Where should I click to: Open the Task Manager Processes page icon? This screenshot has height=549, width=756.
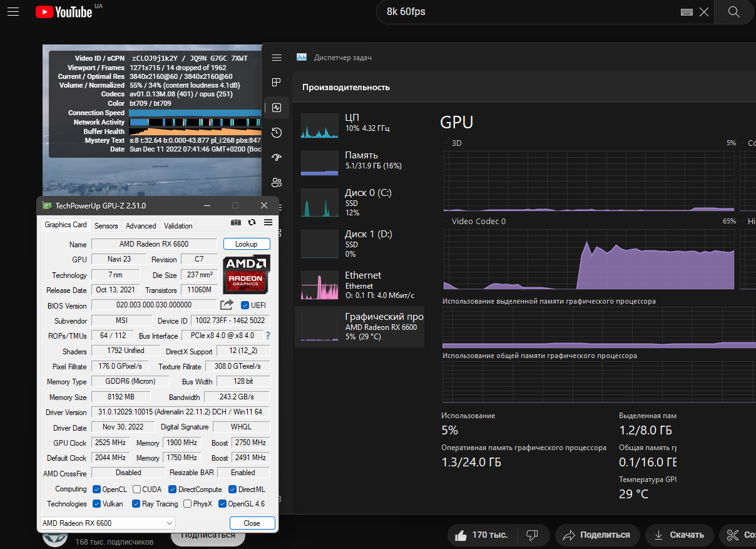[277, 83]
